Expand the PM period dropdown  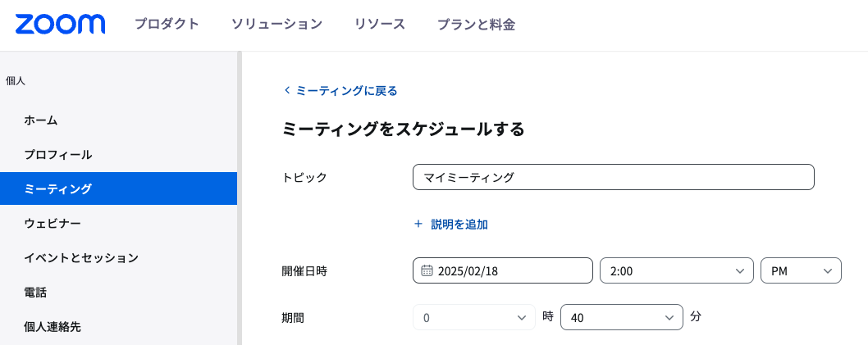(801, 270)
